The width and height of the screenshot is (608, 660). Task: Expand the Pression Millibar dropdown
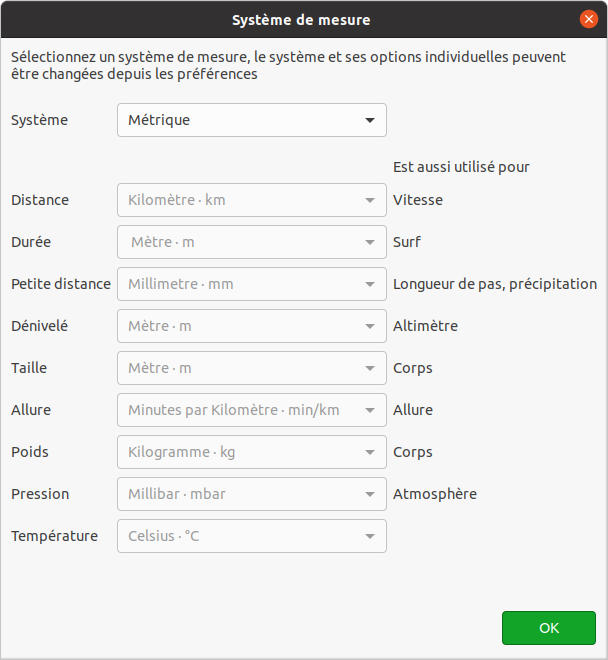click(251, 494)
